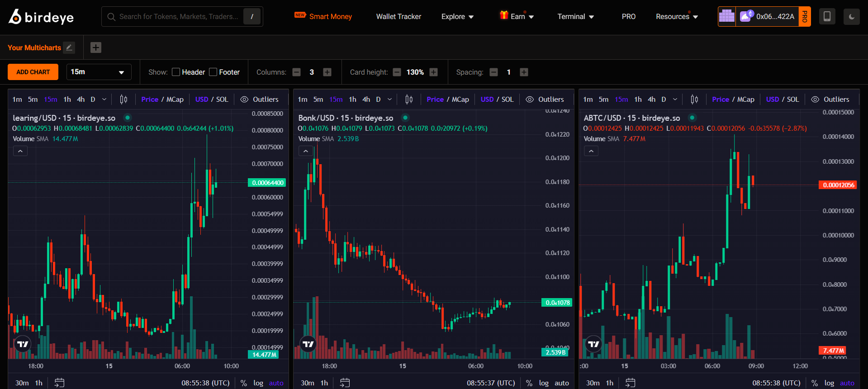The image size is (868, 389).
Task: Click the PRO badge beside wallet
Action: coord(805,17)
